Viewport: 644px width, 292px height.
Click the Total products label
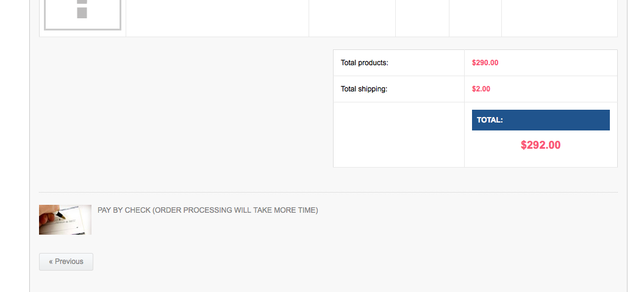click(364, 63)
